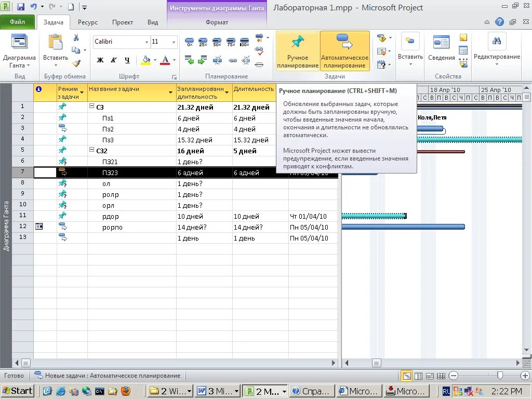Open task notes with the yellow note icon

click(463, 37)
